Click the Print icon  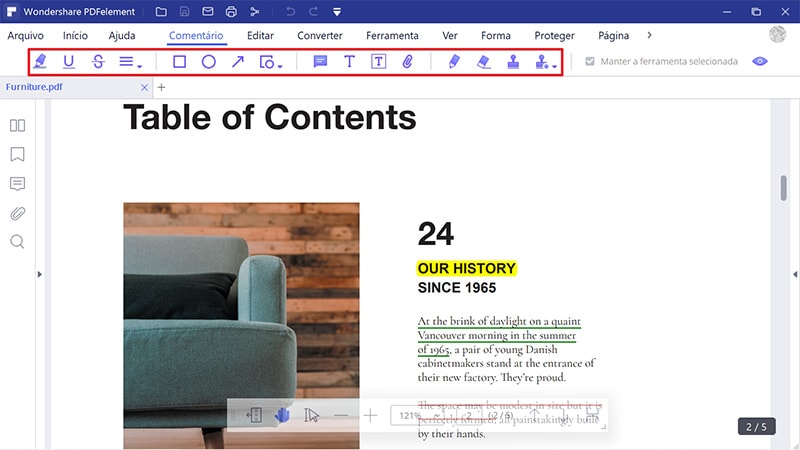tap(231, 11)
